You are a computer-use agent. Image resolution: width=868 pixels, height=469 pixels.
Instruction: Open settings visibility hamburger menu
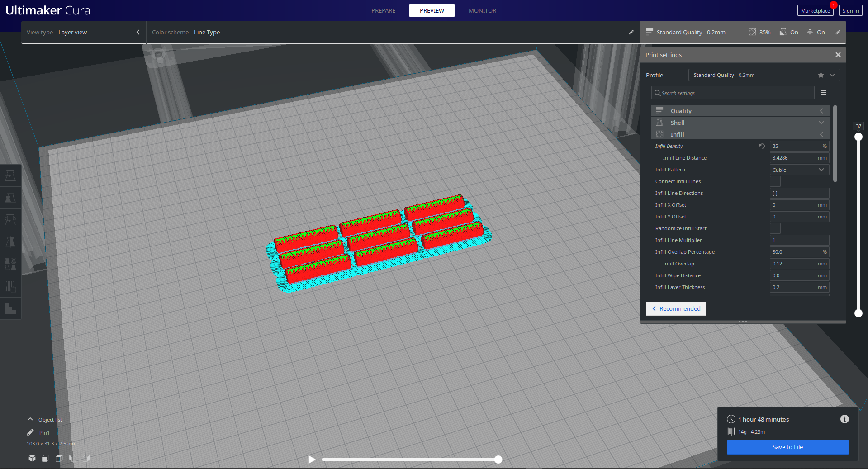pyautogui.click(x=824, y=93)
